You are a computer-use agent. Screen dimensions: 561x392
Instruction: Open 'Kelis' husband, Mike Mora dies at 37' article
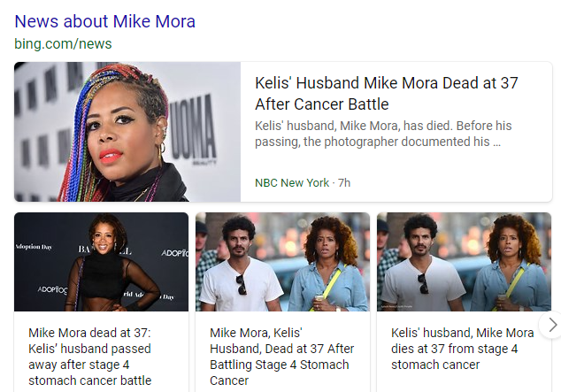point(462,349)
